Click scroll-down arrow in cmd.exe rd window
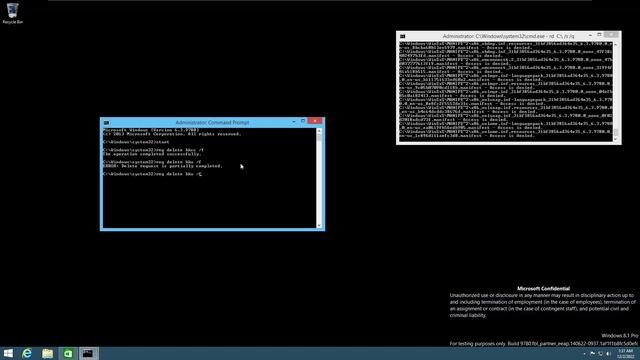The width and height of the screenshot is (640, 360). click(x=616, y=139)
